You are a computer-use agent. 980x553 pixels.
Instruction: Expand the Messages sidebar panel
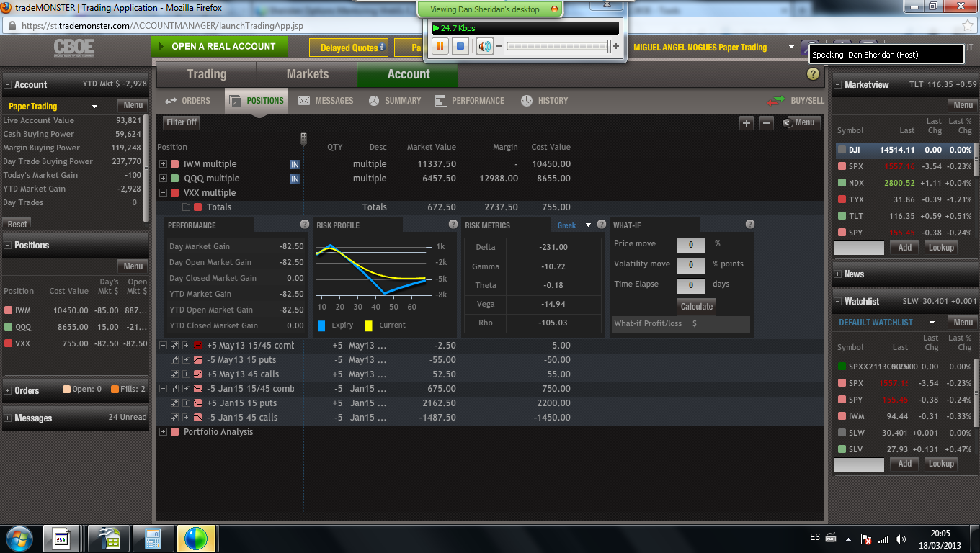(x=8, y=418)
